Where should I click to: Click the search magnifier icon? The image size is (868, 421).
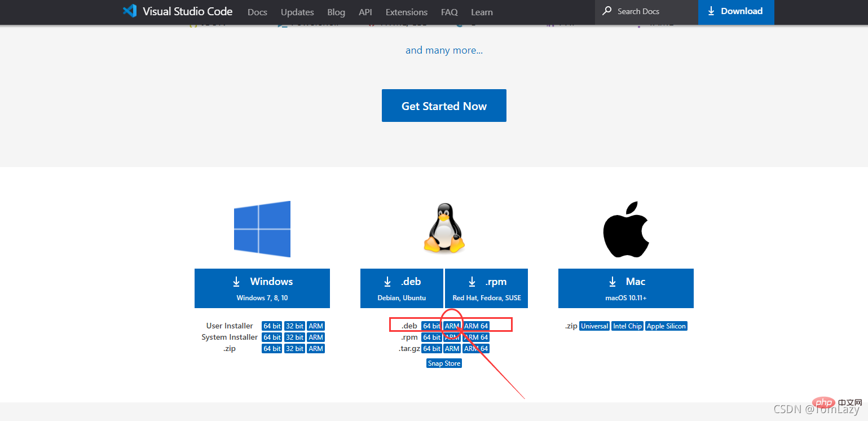(607, 11)
